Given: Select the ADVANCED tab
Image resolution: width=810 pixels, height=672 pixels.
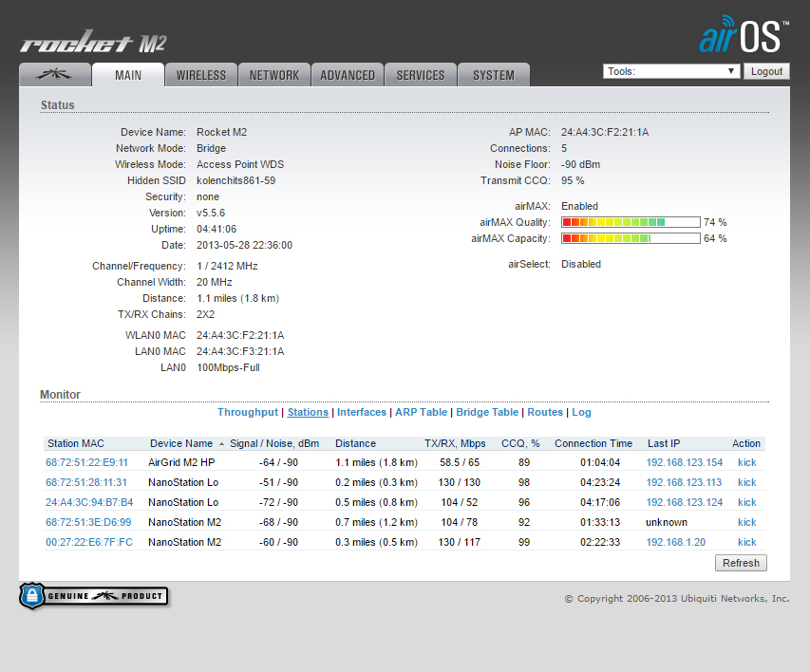Looking at the screenshot, I should coord(348,75).
